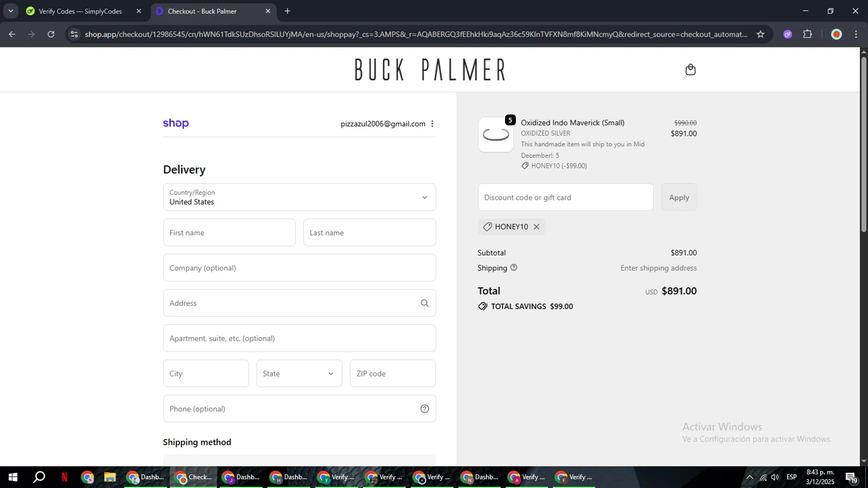Open the pinned Chrome taskbar icon
This screenshot has width=868, height=488.
[87, 477]
